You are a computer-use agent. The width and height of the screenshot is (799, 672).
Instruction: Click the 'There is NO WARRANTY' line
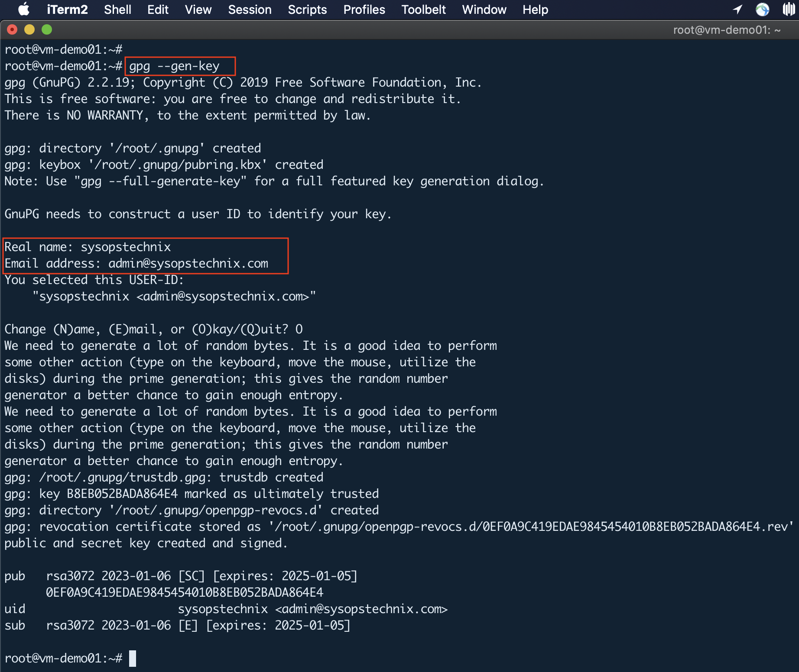(x=188, y=116)
